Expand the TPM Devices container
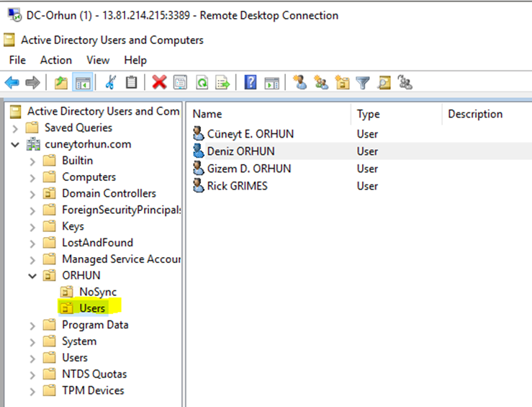The image size is (532, 407). (x=32, y=391)
